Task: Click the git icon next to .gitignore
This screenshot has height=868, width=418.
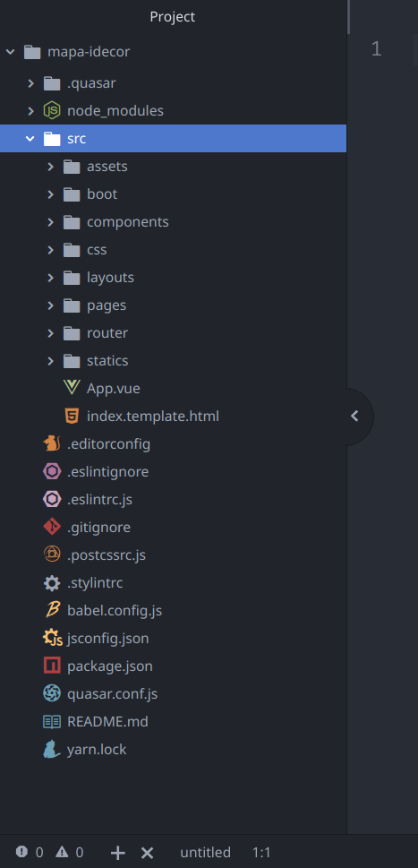Action: 52,527
